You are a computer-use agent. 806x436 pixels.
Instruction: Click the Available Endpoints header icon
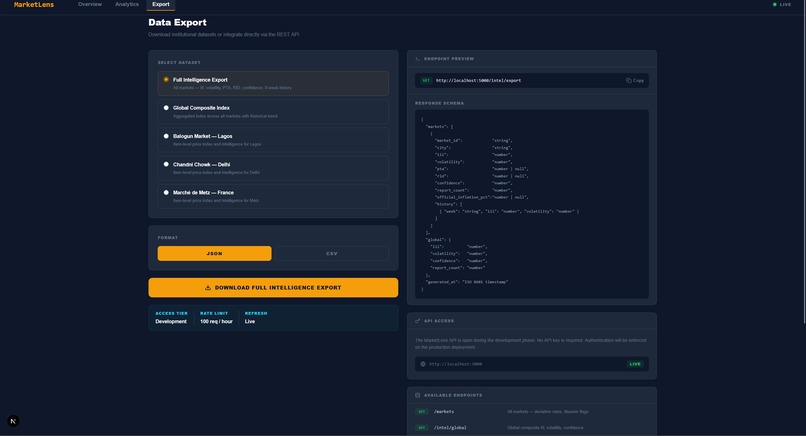click(417, 395)
